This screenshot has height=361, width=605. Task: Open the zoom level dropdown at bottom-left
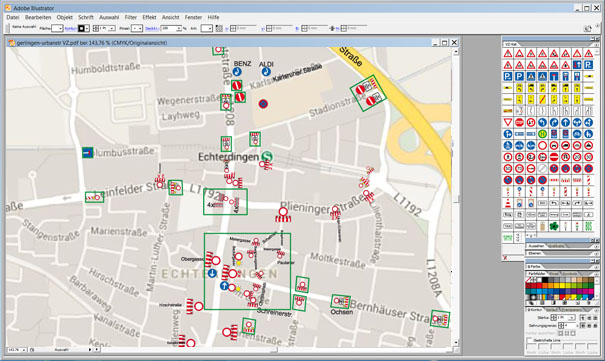24,349
